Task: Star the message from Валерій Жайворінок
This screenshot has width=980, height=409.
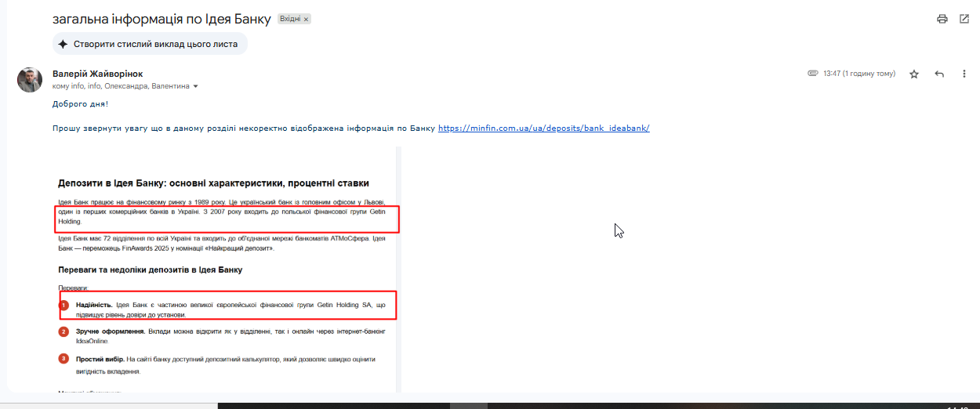Action: click(x=914, y=74)
